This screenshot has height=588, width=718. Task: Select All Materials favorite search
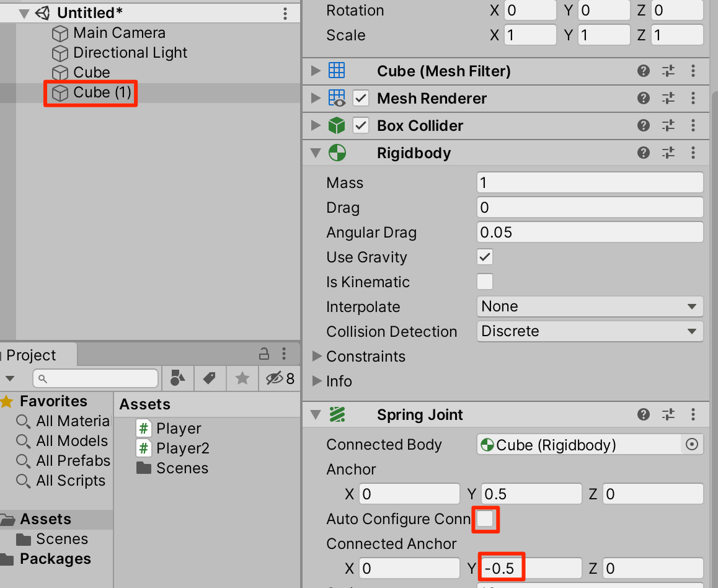coord(63,421)
